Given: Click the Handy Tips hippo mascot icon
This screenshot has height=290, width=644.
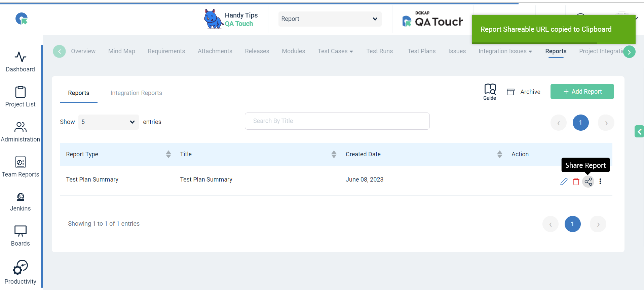Looking at the screenshot, I should click(x=213, y=19).
